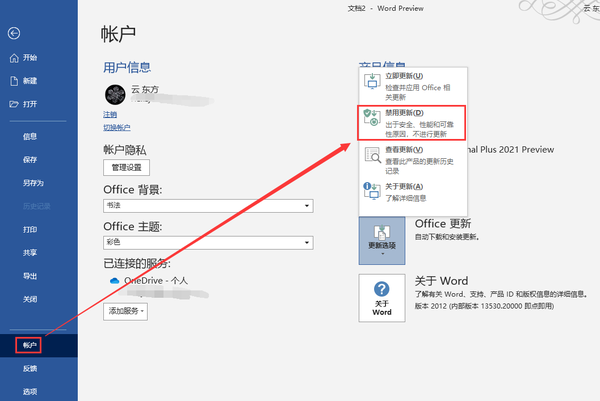Click the 打开 text label in sidebar
Screen dimensions: 600x401
coord(30,104)
